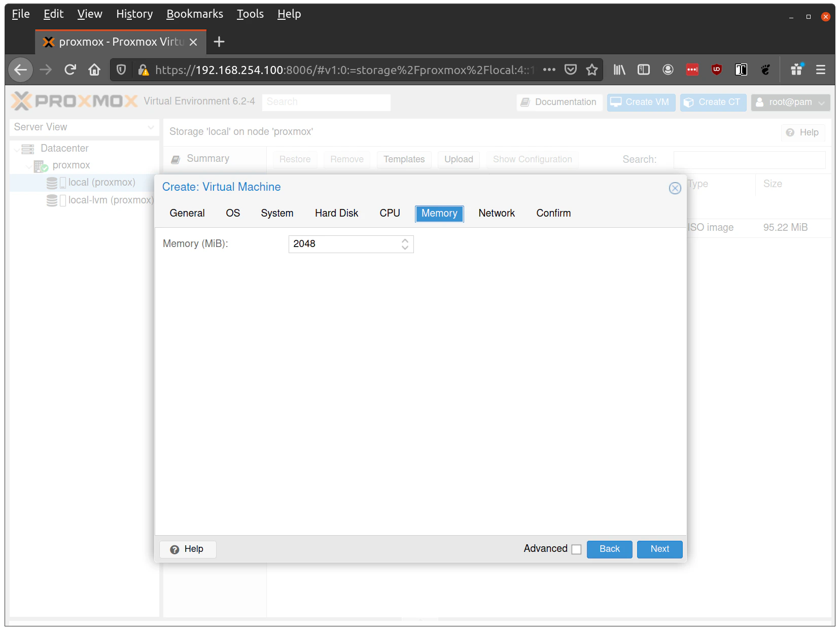The image size is (840, 631).
Task: Click the Create VM button
Action: click(x=641, y=102)
